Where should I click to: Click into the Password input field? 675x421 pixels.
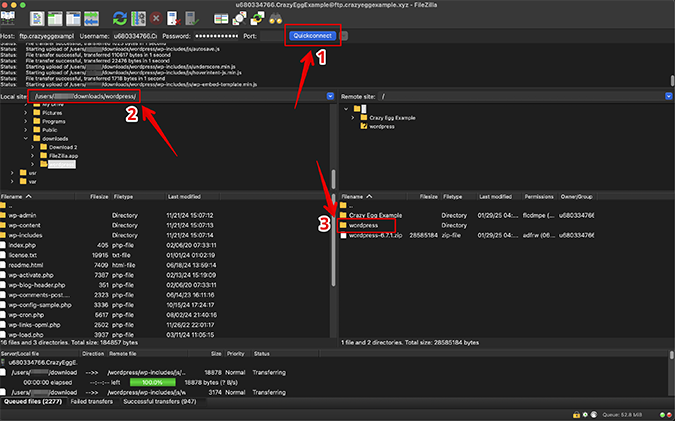coord(217,36)
